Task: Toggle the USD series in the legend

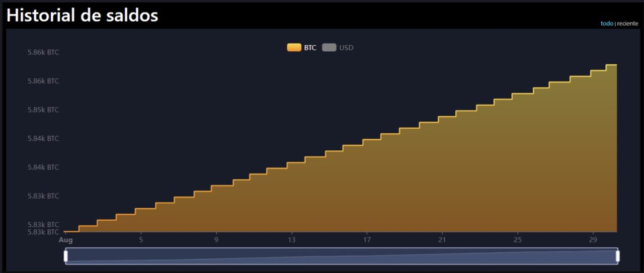Action: (338, 48)
